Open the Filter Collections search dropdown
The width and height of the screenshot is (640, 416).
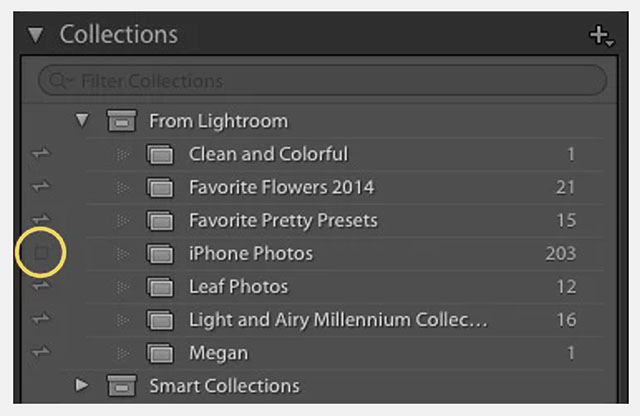pyautogui.click(x=60, y=81)
